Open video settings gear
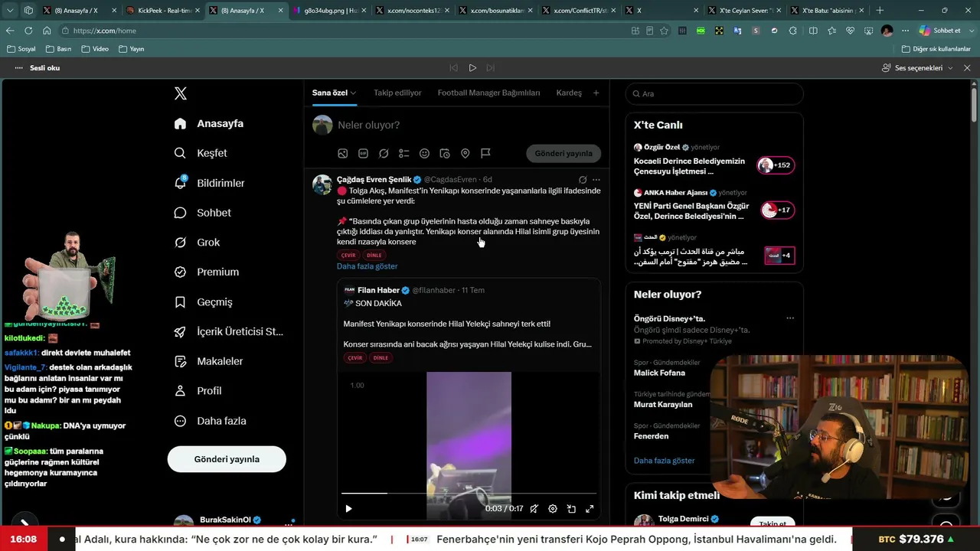The image size is (980, 551). tap(553, 509)
